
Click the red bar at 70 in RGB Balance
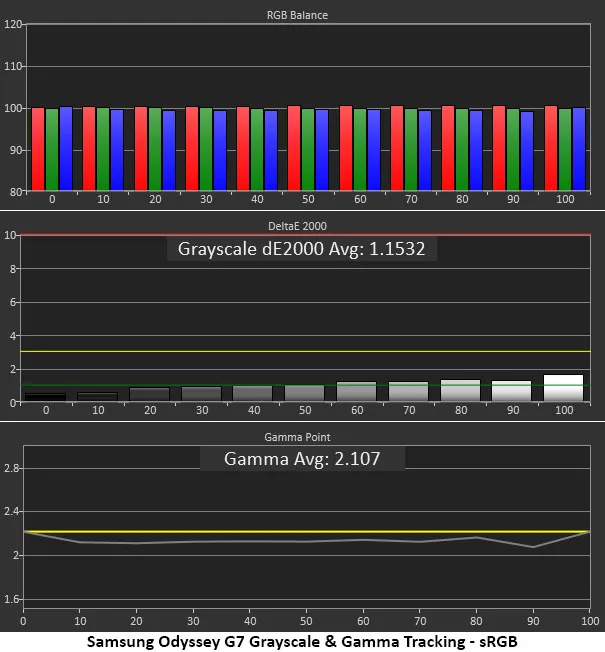click(x=397, y=149)
